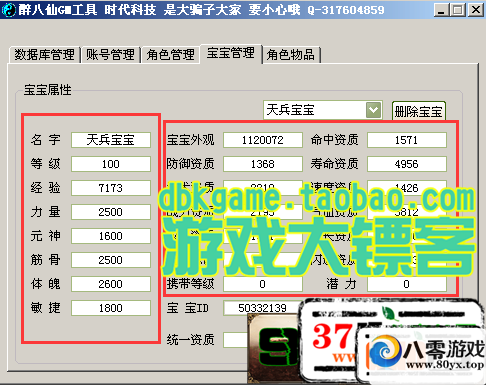Click the 防御资质 field showing 1368
This screenshot has width=486, height=385.
pos(263,164)
